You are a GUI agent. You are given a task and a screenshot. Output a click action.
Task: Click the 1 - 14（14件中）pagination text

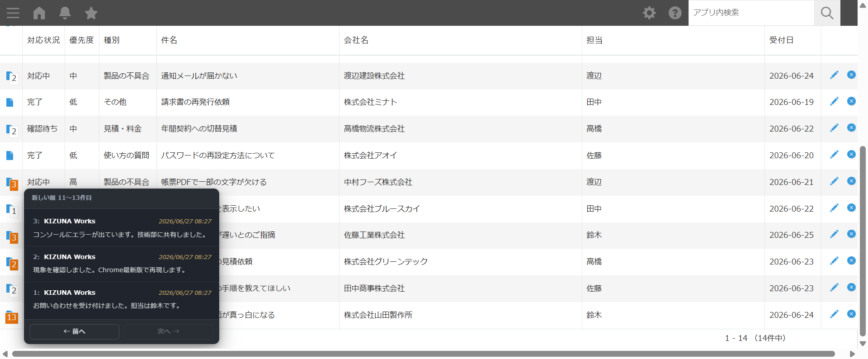757,338
